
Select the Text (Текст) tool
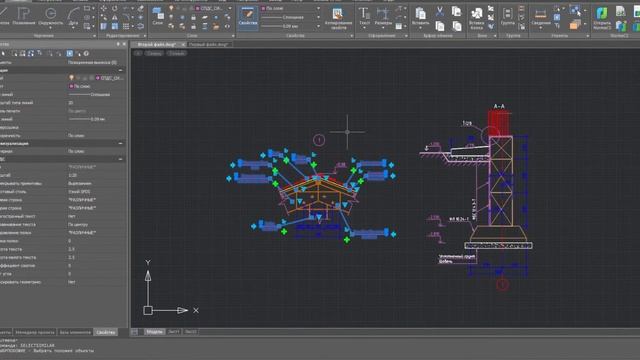pyautogui.click(x=364, y=17)
